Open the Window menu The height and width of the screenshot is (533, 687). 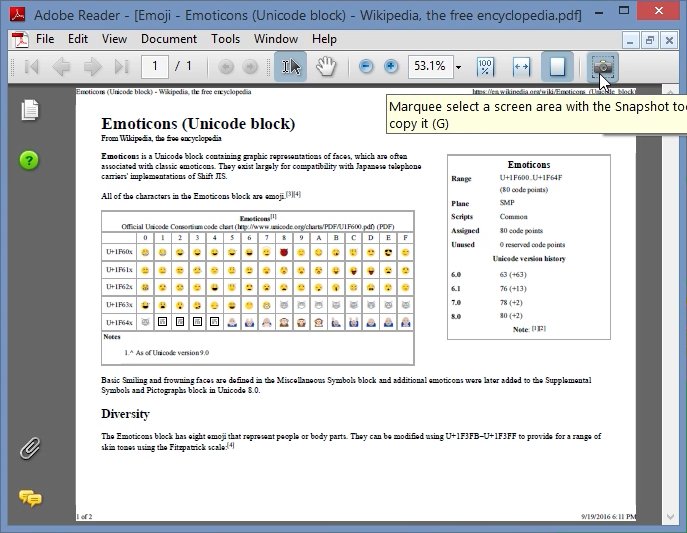tap(276, 39)
